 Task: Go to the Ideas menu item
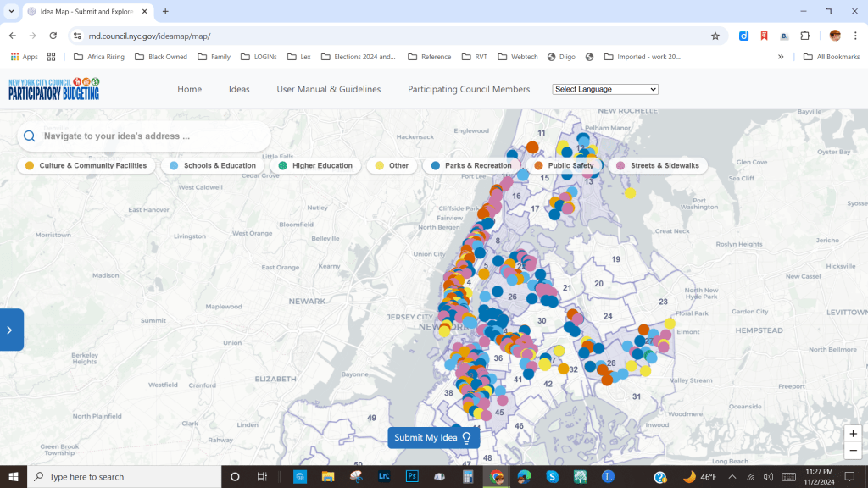click(239, 89)
